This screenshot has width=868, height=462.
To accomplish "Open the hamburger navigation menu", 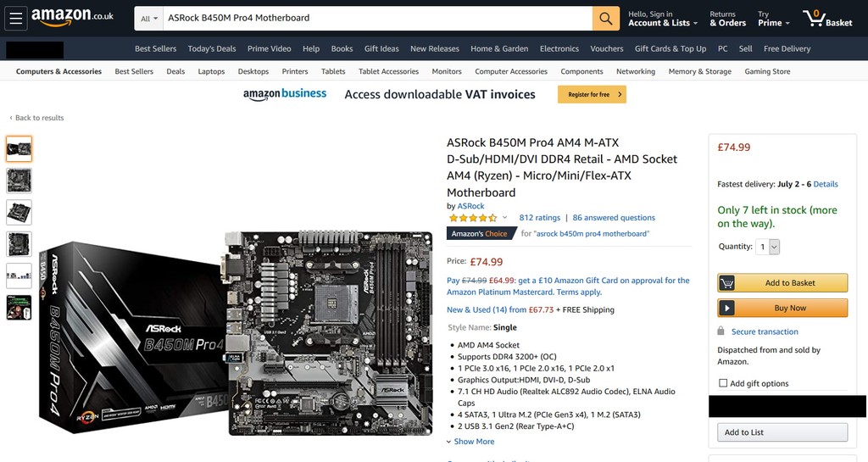I will coord(15,19).
